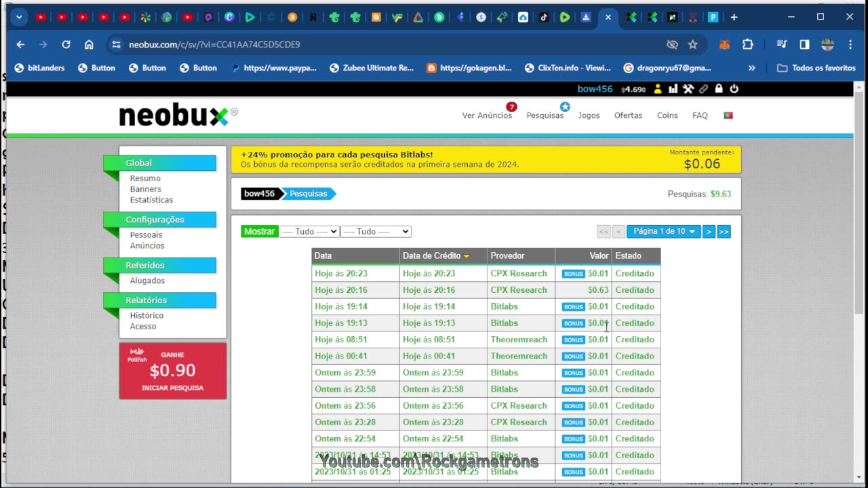The height and width of the screenshot is (488, 868).
Task: Open Ver Anúncios menu
Action: pyautogui.click(x=487, y=115)
